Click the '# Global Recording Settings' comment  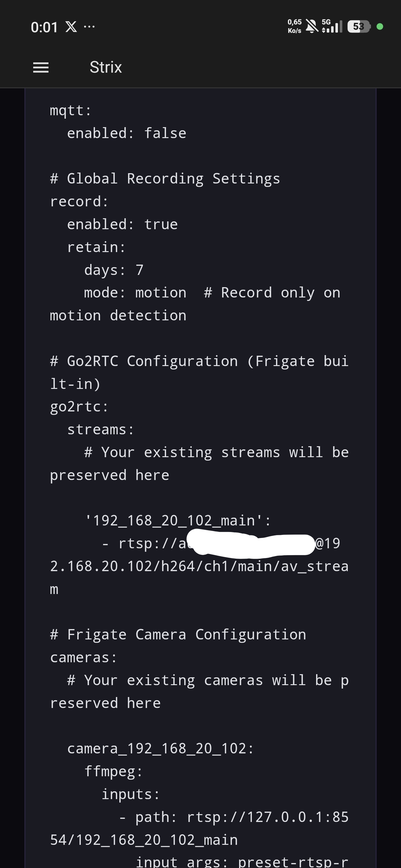pyautogui.click(x=165, y=178)
